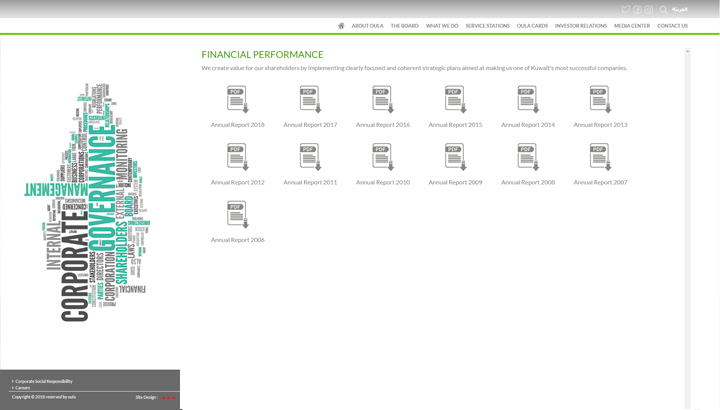Click the Annual Report 2012 text link

(x=238, y=182)
